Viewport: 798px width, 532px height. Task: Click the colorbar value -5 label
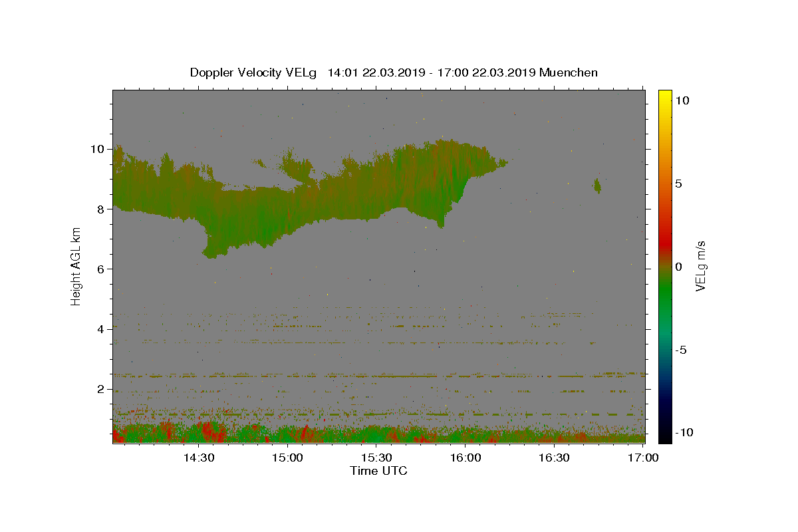681,350
